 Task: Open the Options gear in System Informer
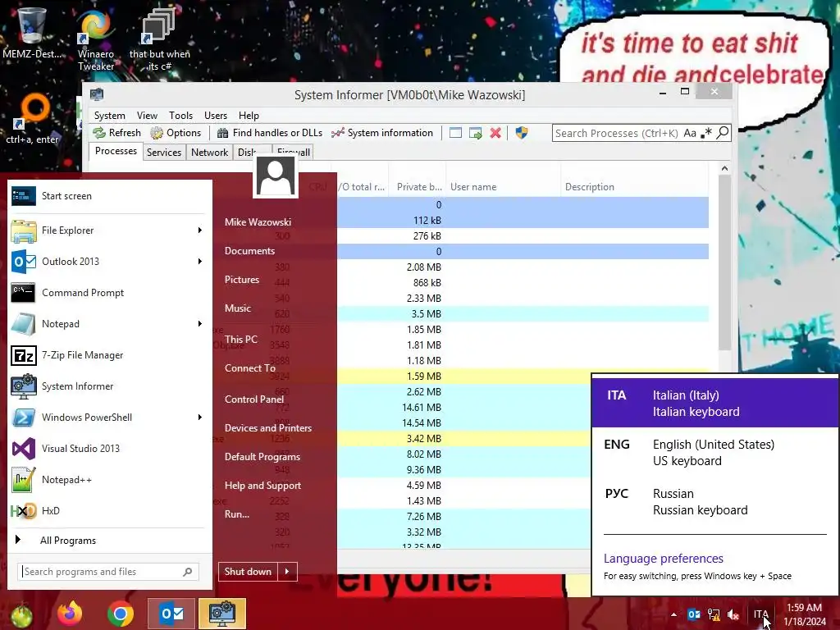click(x=176, y=133)
